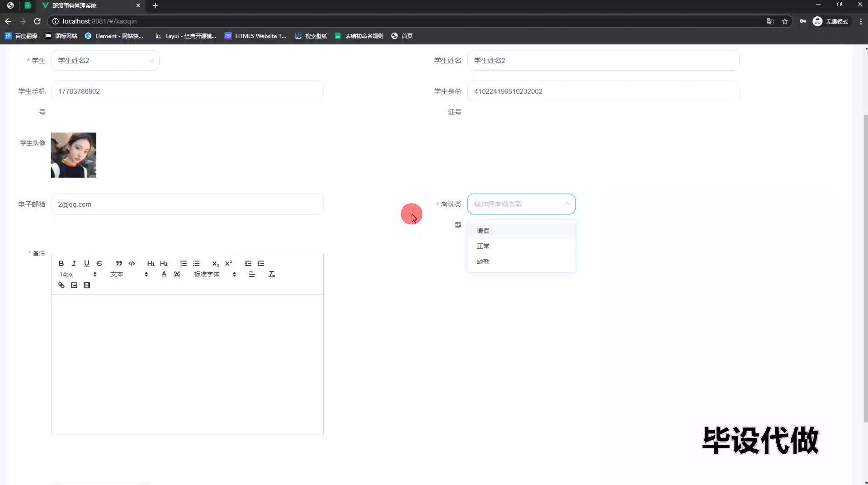The height and width of the screenshot is (485, 868).
Task: Insert a hyperlink in the editor
Action: coord(61,285)
